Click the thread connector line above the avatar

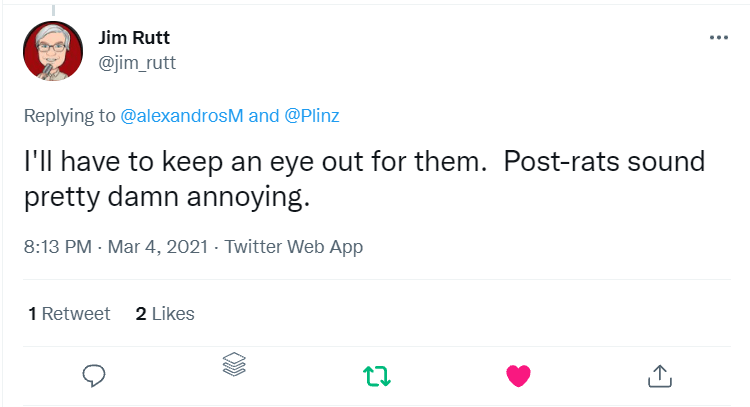[53, 6]
